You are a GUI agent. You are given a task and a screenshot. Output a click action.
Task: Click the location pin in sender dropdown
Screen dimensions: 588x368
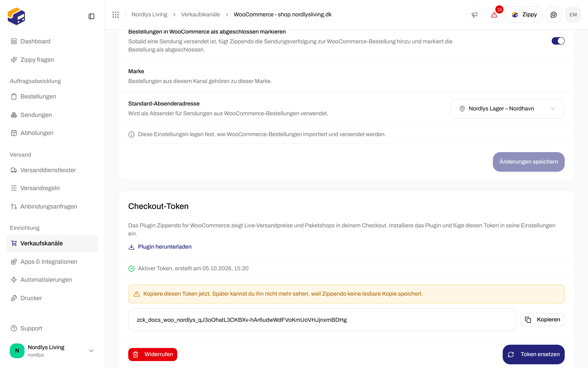[462, 109]
